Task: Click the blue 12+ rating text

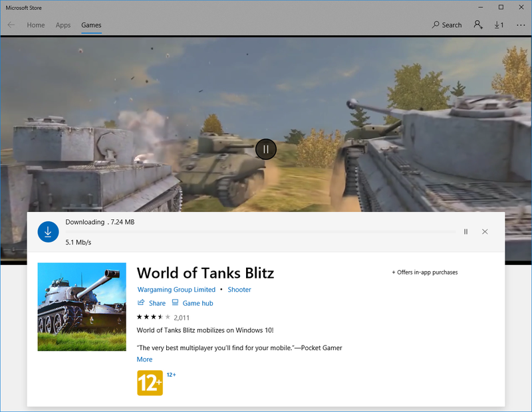Action: point(171,375)
